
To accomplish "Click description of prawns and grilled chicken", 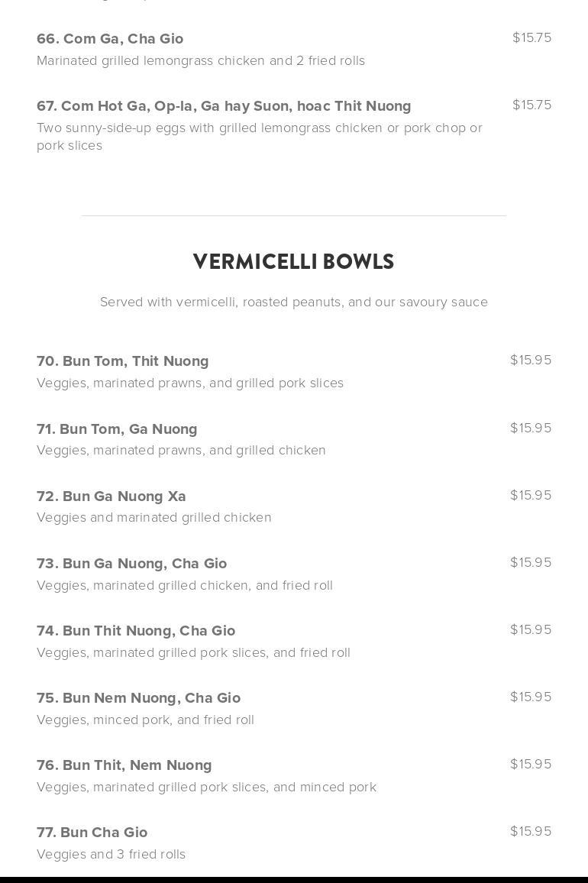I will tap(181, 451).
